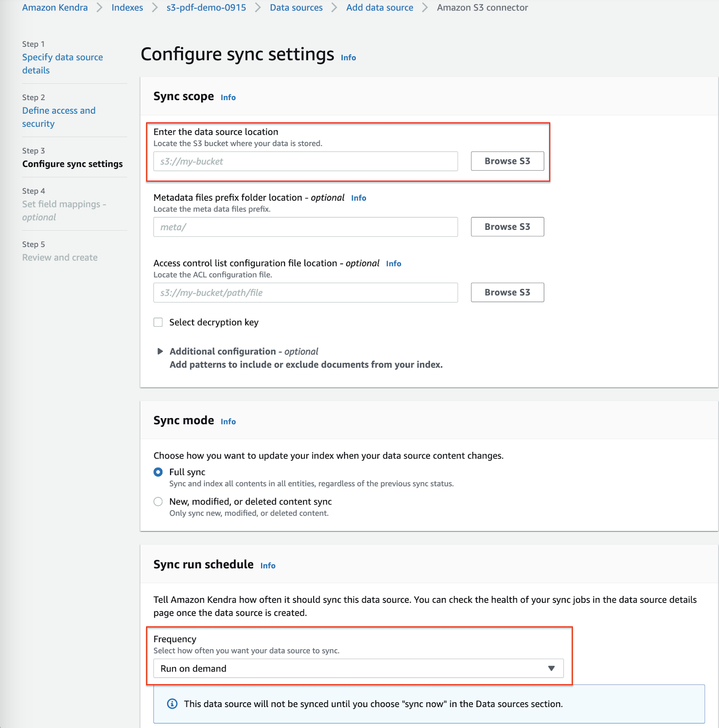Image resolution: width=719 pixels, height=728 pixels.
Task: Open the Frequency dropdown showing Run on demand
Action: [x=358, y=668]
